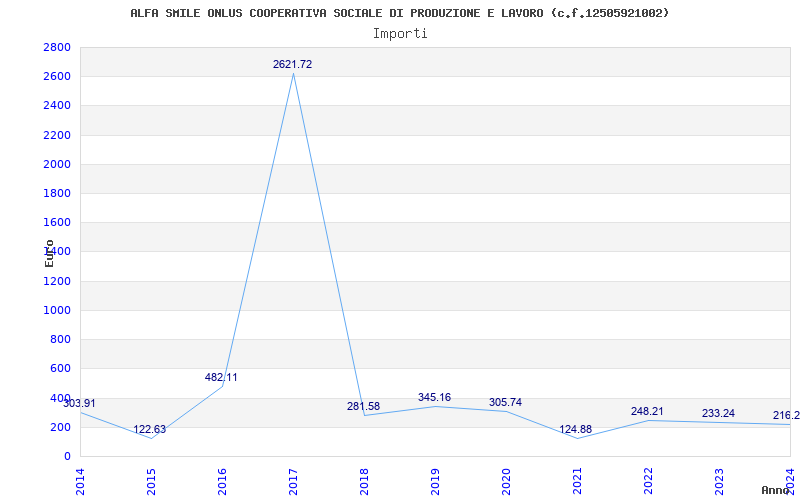
Task: Click the 482.11 data point label
Action: click(x=221, y=378)
